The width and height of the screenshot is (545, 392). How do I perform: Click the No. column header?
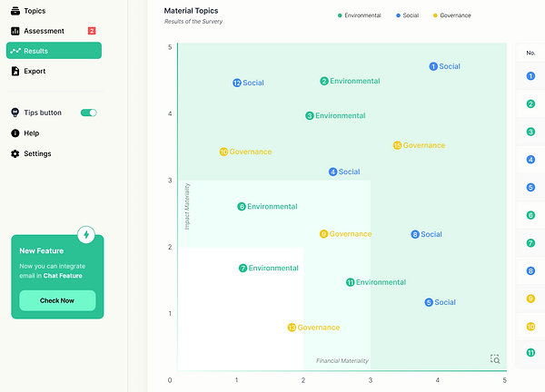pyautogui.click(x=530, y=53)
